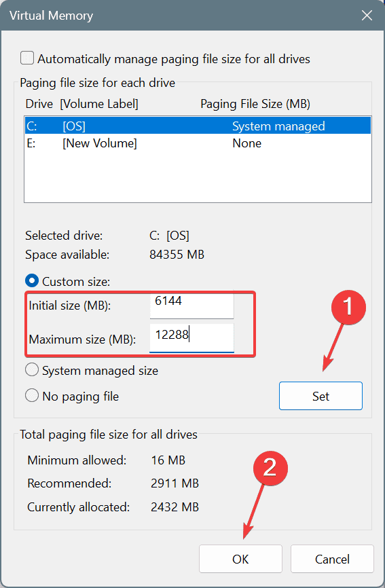Confirm with the OK button

click(x=240, y=559)
